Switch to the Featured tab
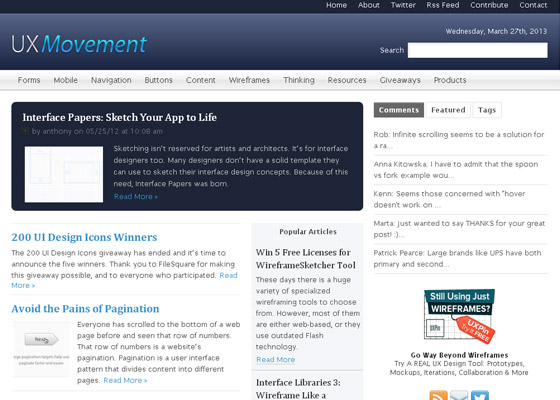This screenshot has height=400, width=560. [x=448, y=110]
